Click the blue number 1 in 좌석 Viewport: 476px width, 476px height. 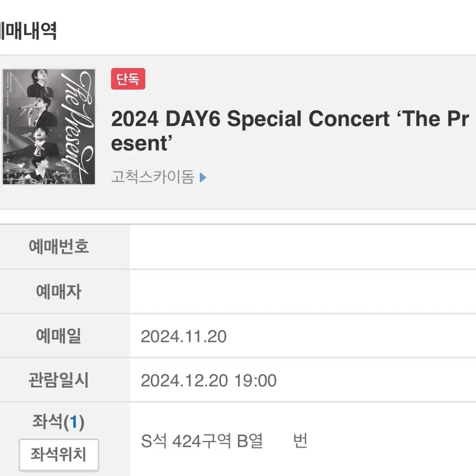click(x=73, y=422)
